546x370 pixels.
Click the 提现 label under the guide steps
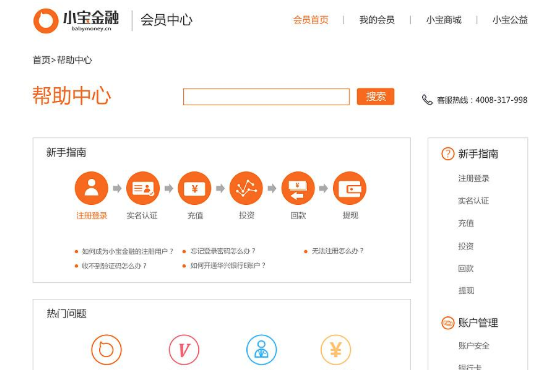(x=350, y=215)
